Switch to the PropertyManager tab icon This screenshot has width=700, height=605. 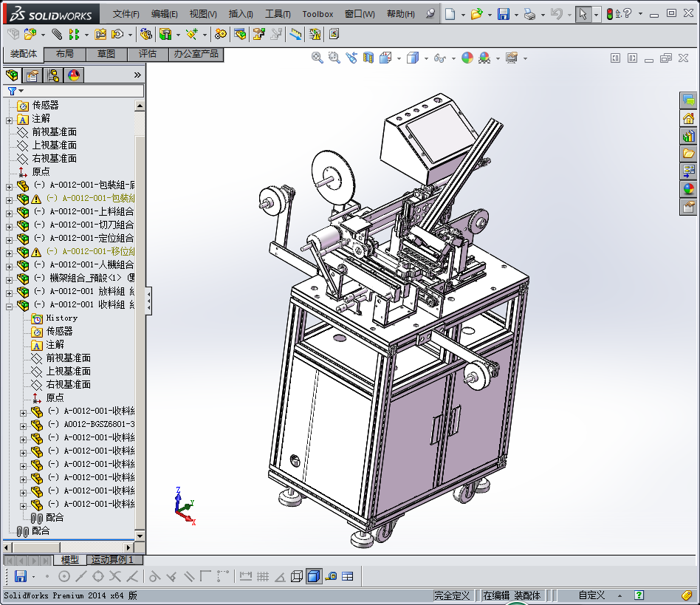[32, 75]
